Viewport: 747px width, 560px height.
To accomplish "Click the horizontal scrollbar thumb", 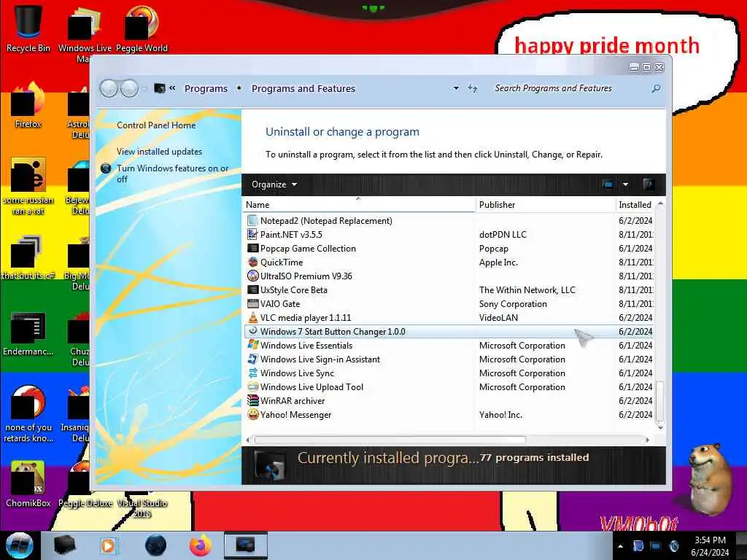I will [x=390, y=440].
